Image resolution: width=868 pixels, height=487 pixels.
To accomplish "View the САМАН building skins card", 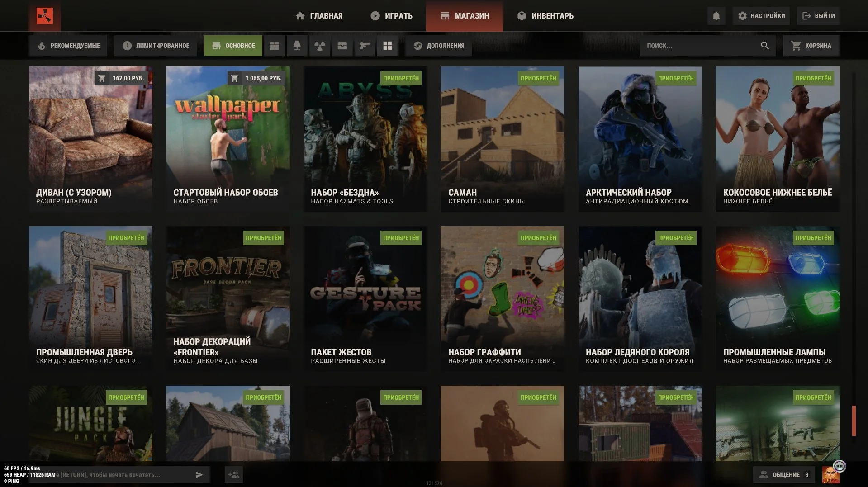I will 503,139.
